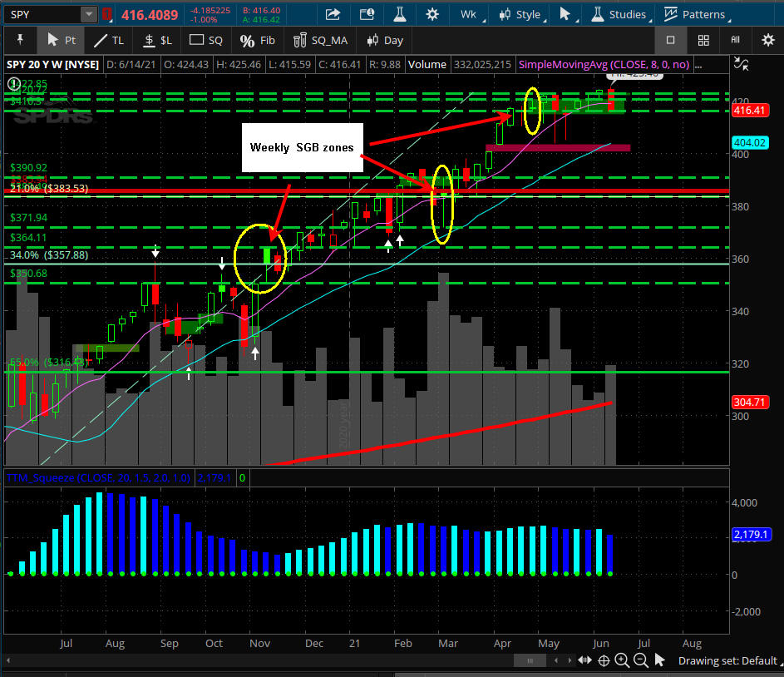The width and height of the screenshot is (784, 677).
Task: Select the Fib retracement drawing tool
Action: pyautogui.click(x=256, y=40)
